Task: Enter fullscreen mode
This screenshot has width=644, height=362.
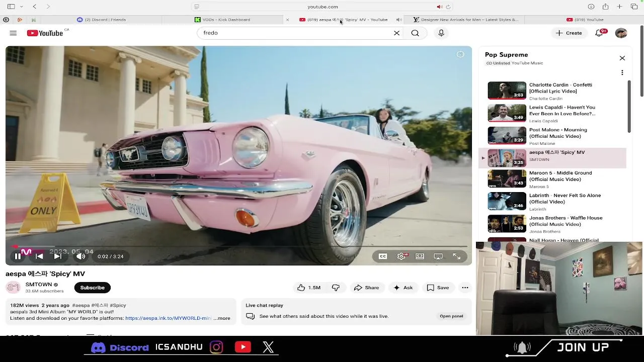Action: point(457,256)
